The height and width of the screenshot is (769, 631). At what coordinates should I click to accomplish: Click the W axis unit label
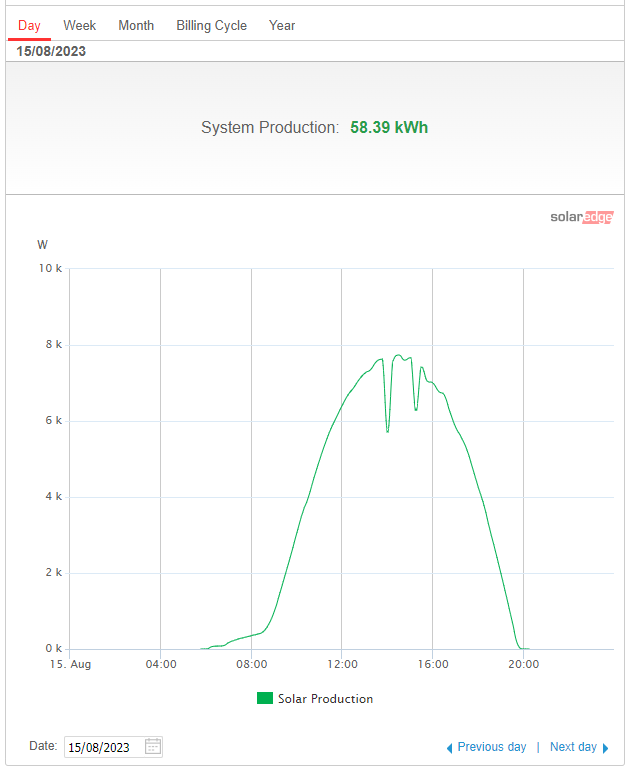click(43, 244)
